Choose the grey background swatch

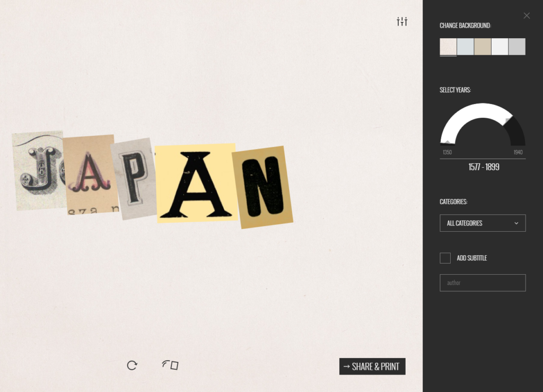click(517, 46)
